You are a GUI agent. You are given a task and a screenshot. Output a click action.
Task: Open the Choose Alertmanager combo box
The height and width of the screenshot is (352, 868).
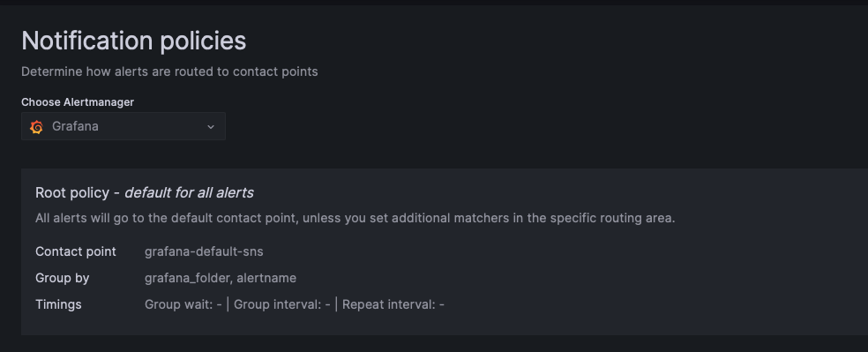pyautogui.click(x=123, y=126)
